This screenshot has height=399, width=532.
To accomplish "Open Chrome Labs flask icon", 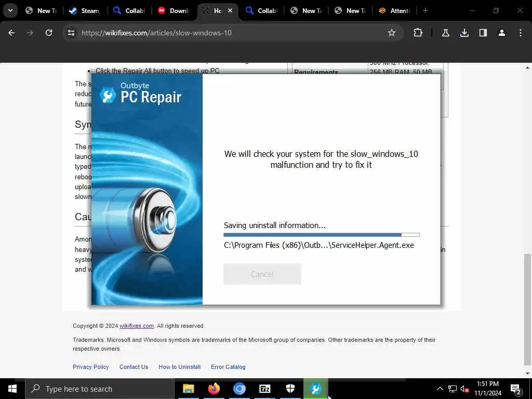I will (445, 33).
